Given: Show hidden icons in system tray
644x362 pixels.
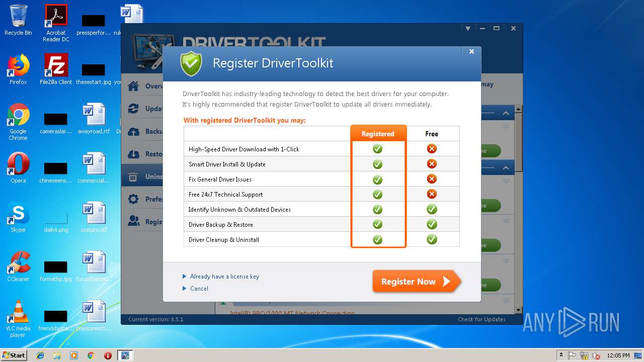Looking at the screenshot, I should 561,355.
